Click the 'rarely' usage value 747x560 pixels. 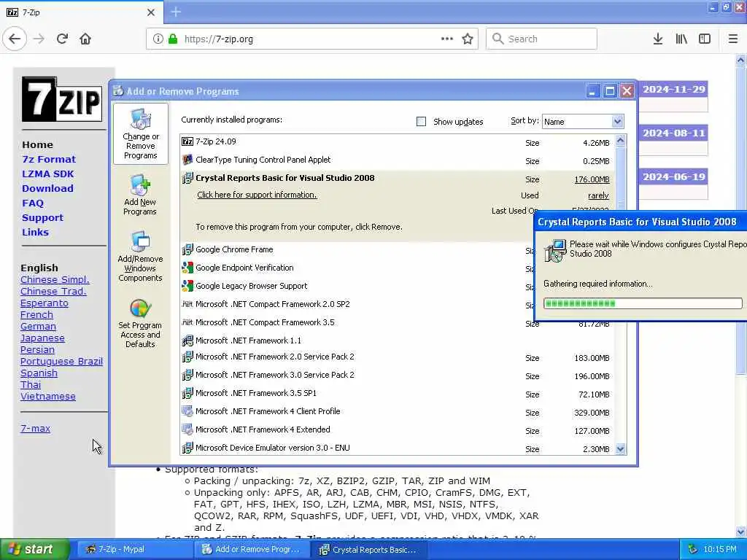598,195
